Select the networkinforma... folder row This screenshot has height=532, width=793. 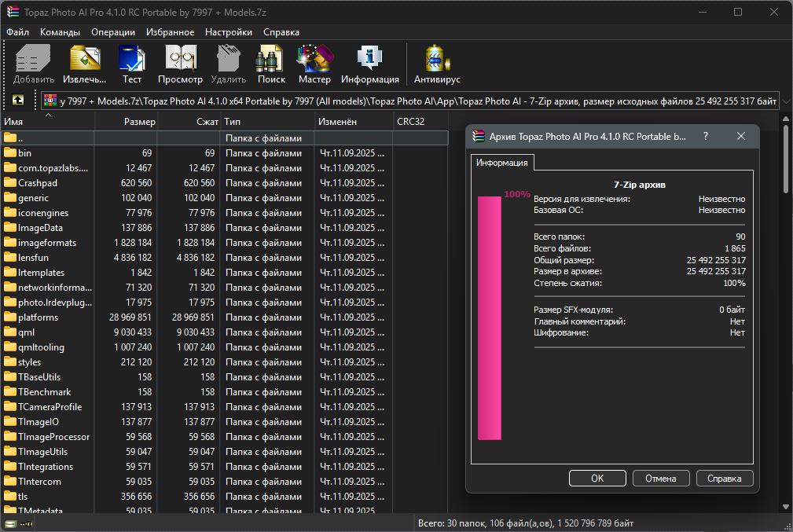coord(224,288)
